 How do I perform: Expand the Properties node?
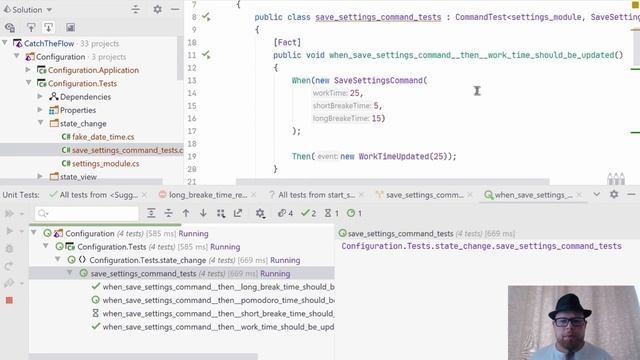pyautogui.click(x=40, y=110)
